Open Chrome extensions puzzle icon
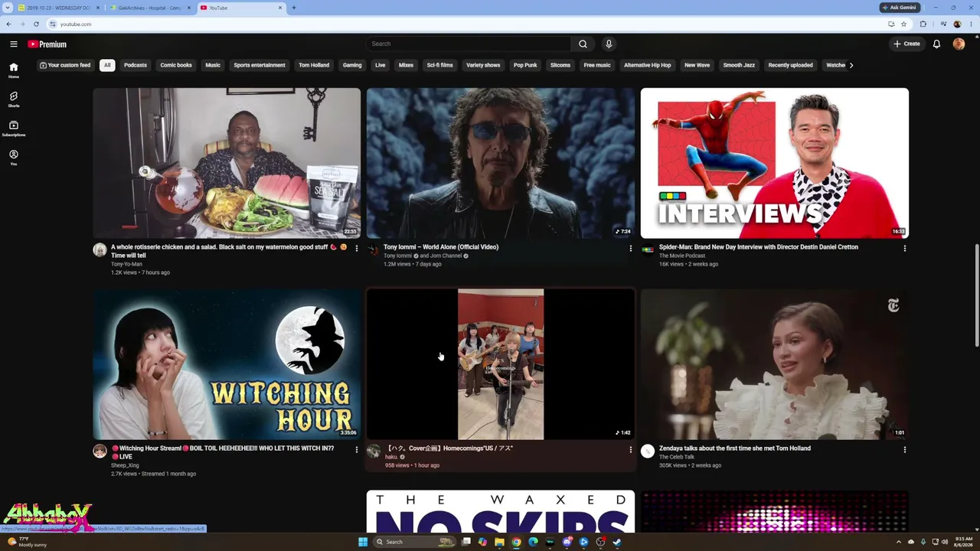 [923, 24]
